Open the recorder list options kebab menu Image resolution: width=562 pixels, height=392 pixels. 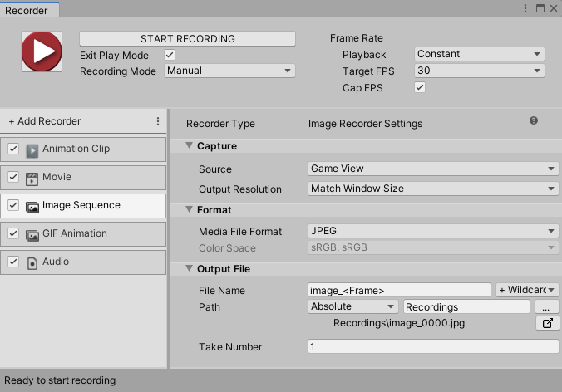pyautogui.click(x=158, y=121)
